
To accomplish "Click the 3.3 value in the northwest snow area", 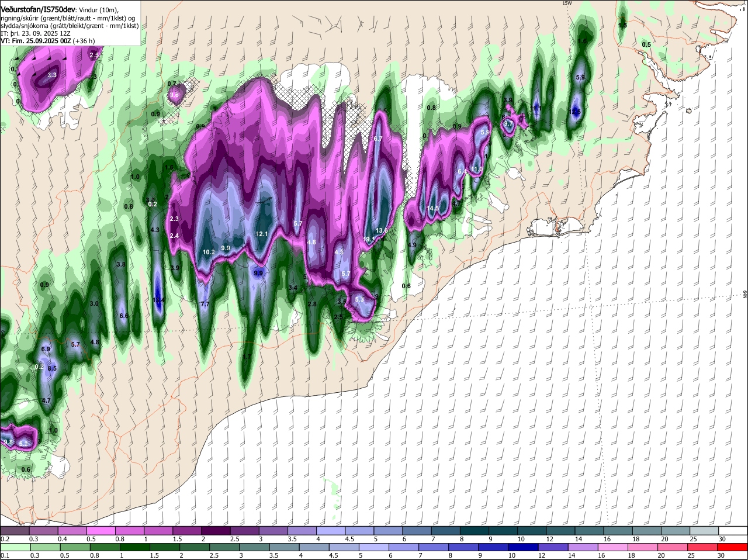I will pyautogui.click(x=52, y=75).
